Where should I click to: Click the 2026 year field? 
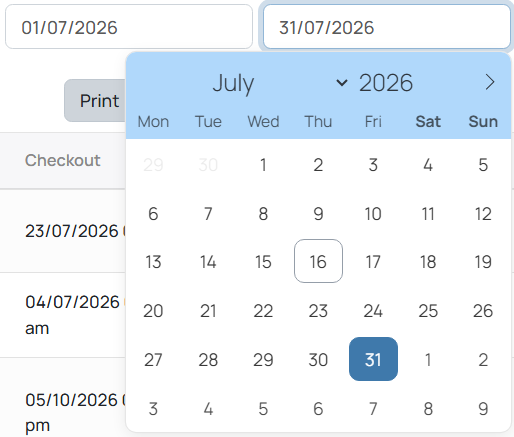[386, 83]
